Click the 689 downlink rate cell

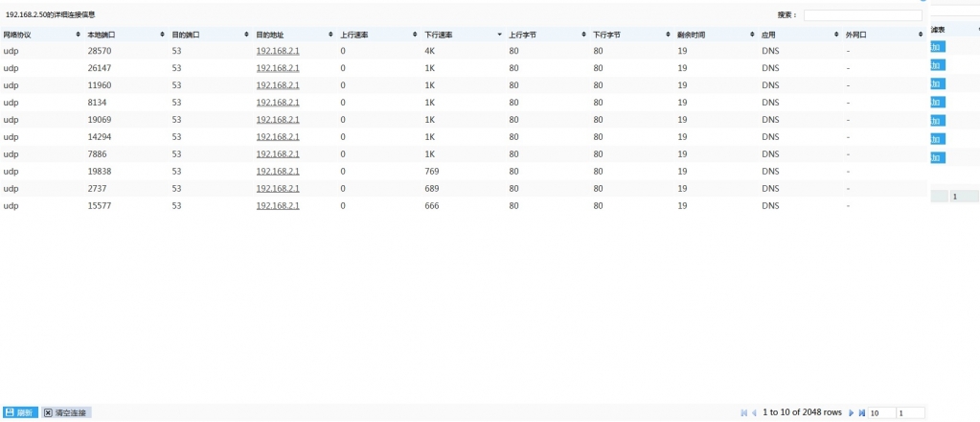[x=432, y=188]
